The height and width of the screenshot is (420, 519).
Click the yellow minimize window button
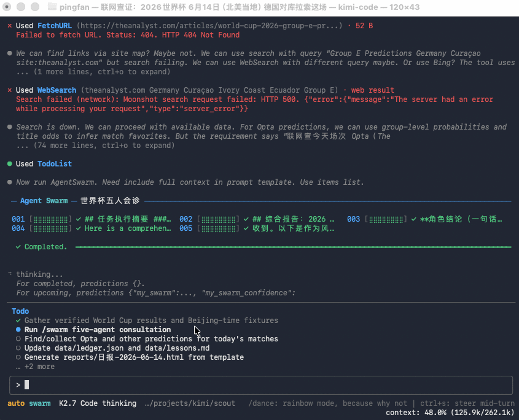(21, 7)
